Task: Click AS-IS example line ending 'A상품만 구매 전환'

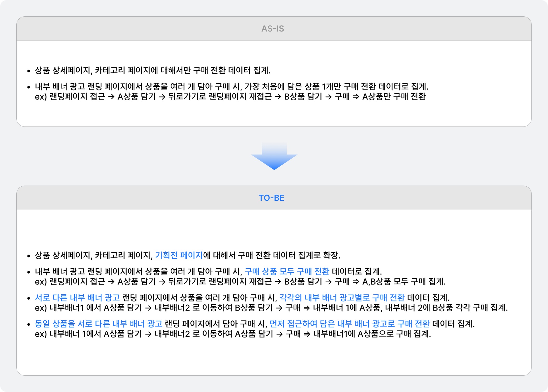Action: point(230,97)
